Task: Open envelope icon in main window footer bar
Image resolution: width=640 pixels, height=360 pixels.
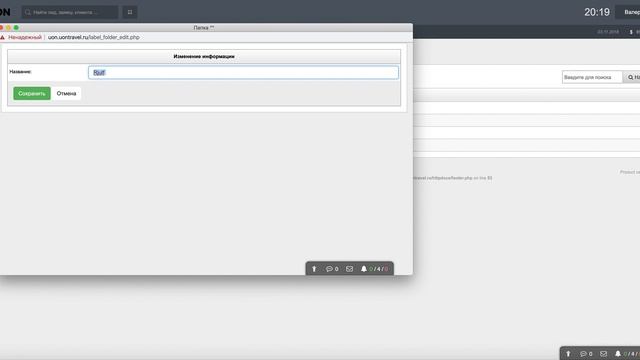Action: point(603,354)
